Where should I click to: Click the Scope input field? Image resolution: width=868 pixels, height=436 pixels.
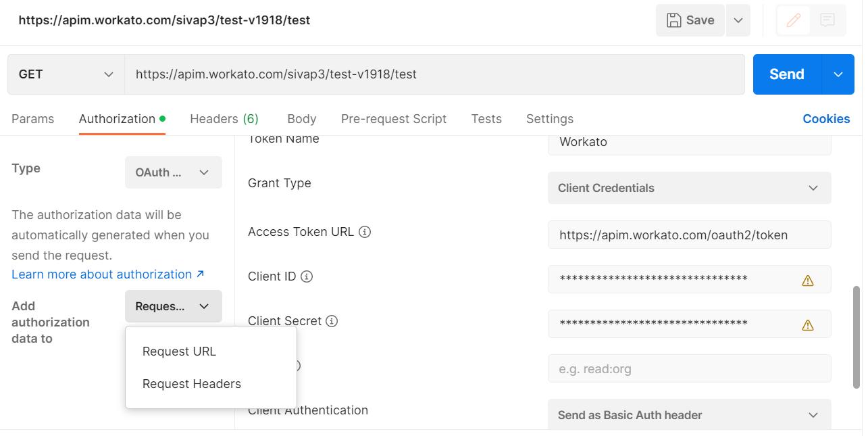click(689, 369)
